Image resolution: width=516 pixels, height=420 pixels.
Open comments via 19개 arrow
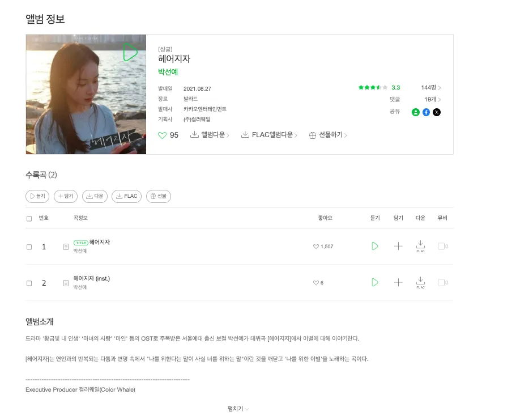click(x=429, y=99)
